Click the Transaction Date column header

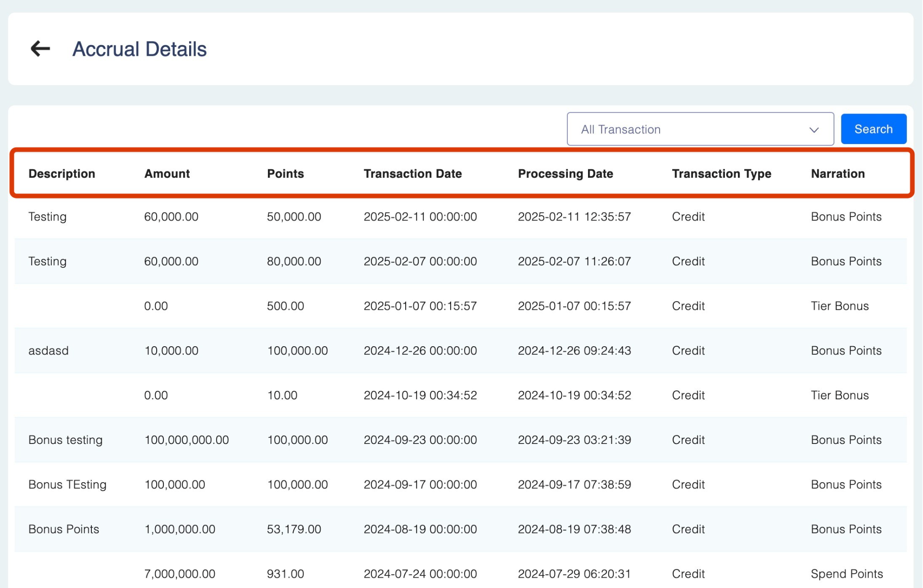click(412, 174)
